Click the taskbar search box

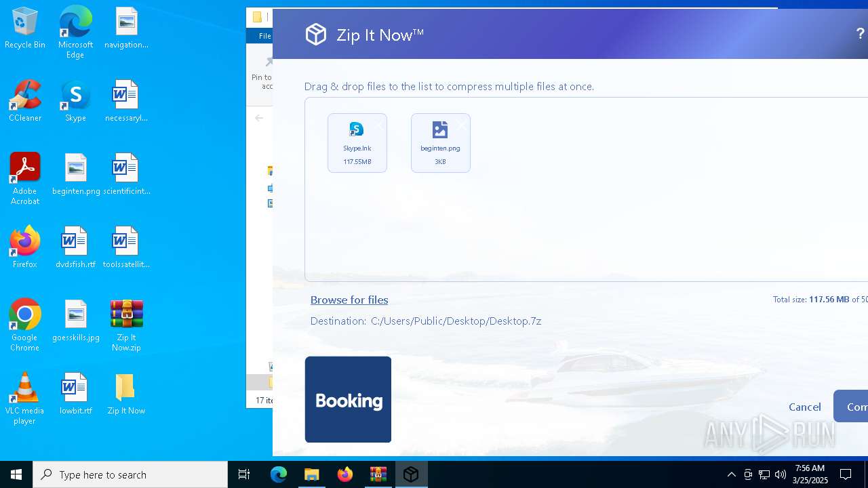[130, 474]
